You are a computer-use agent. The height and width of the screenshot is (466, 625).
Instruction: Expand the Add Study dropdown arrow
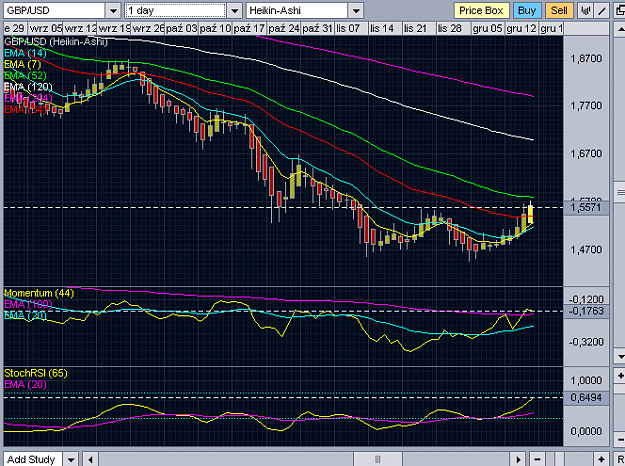point(71,459)
